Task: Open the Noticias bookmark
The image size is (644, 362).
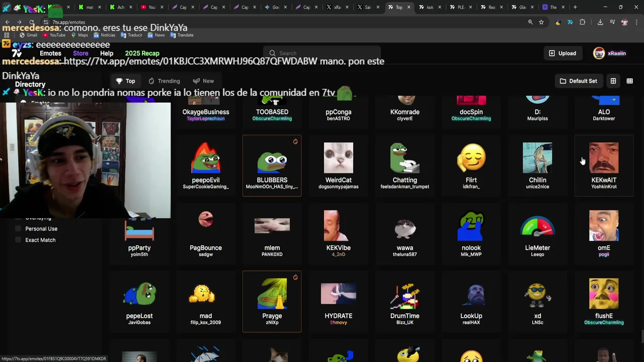Action: point(104,35)
